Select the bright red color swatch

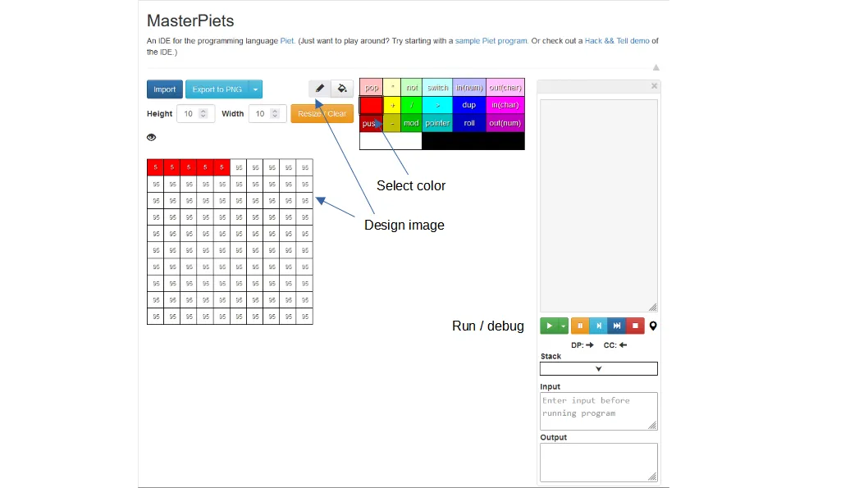click(x=372, y=105)
